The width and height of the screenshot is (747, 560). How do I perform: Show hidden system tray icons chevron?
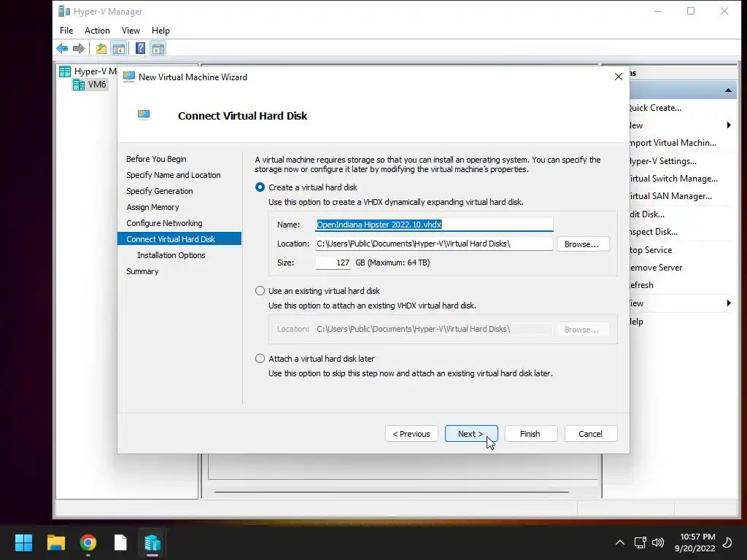click(x=620, y=542)
